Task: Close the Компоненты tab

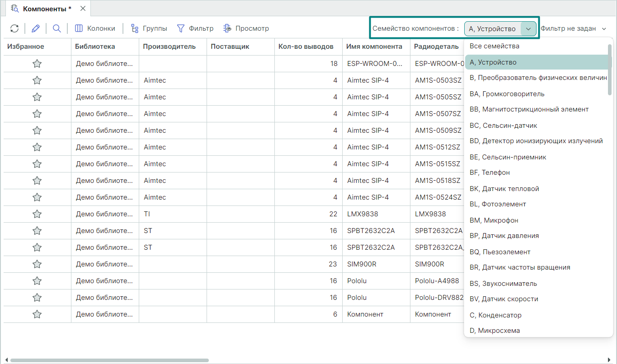Action: [83, 9]
